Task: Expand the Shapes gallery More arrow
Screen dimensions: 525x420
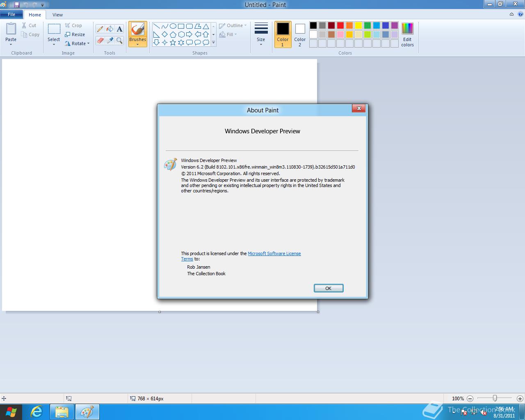Action: click(x=213, y=43)
